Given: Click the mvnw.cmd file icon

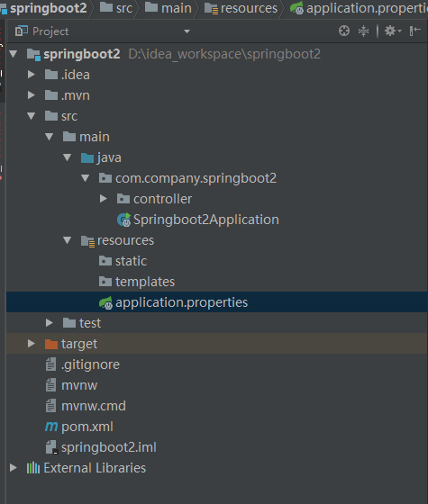Looking at the screenshot, I should [50, 406].
